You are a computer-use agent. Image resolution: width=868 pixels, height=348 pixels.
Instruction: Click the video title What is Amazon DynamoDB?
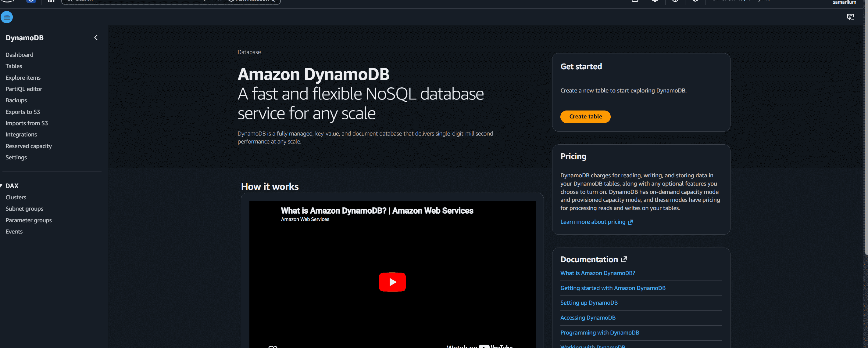377,211
